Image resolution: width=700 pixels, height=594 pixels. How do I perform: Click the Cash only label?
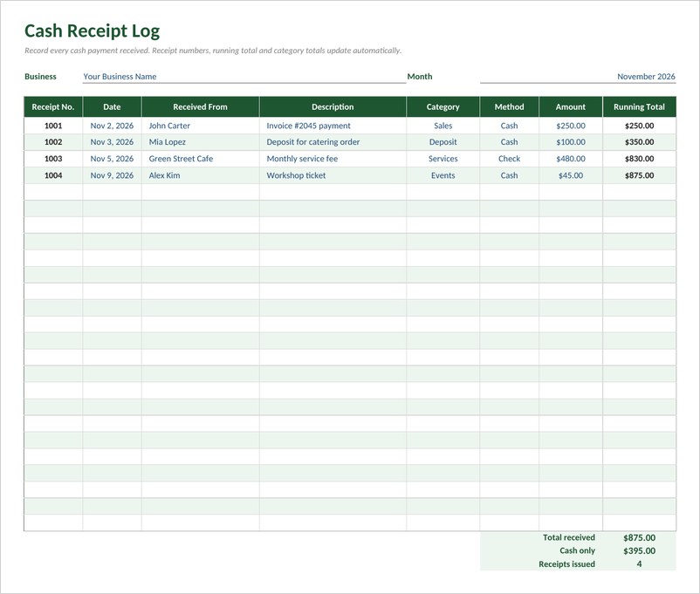pos(577,550)
